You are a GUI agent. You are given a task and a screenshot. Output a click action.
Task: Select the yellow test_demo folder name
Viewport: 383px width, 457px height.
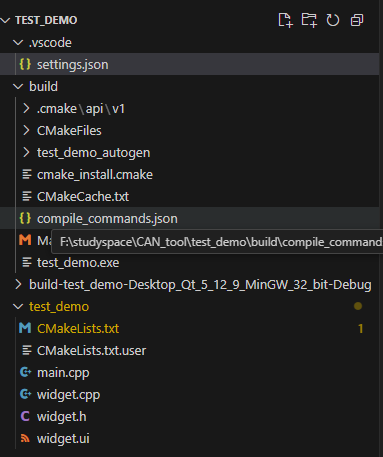click(x=59, y=307)
